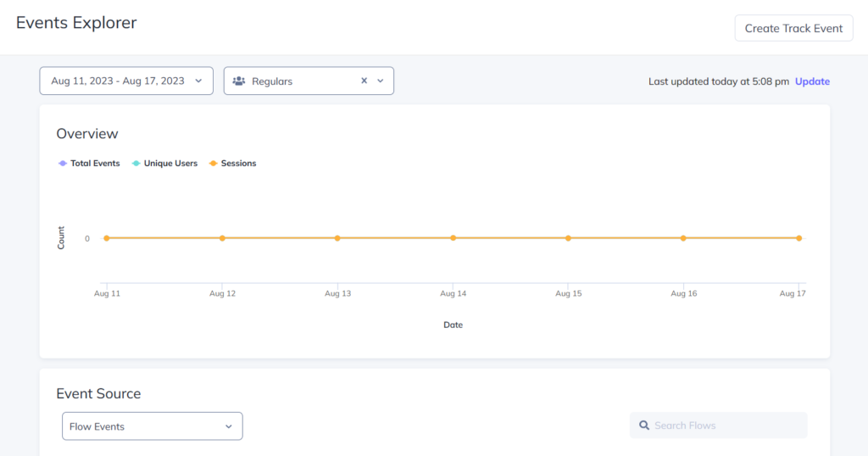Click the teal Unique Users legend marker

coord(136,164)
